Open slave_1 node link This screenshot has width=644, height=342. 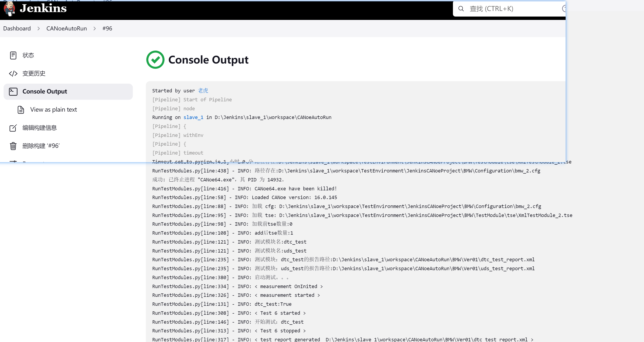point(193,117)
